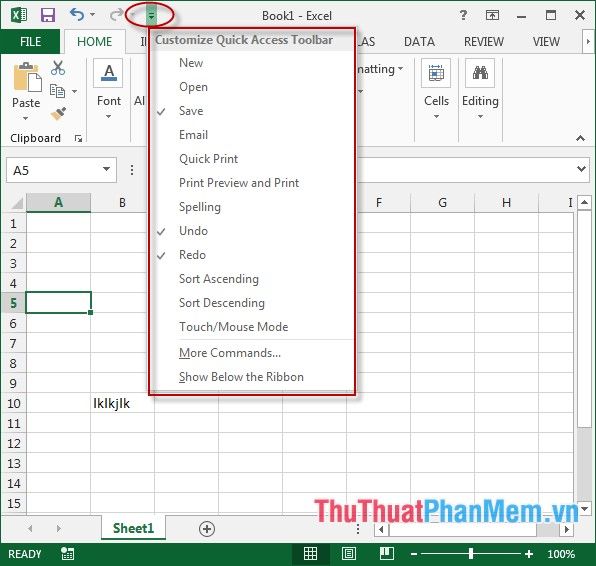Image resolution: width=596 pixels, height=566 pixels.
Task: Open the Font group button
Action: [x=109, y=90]
